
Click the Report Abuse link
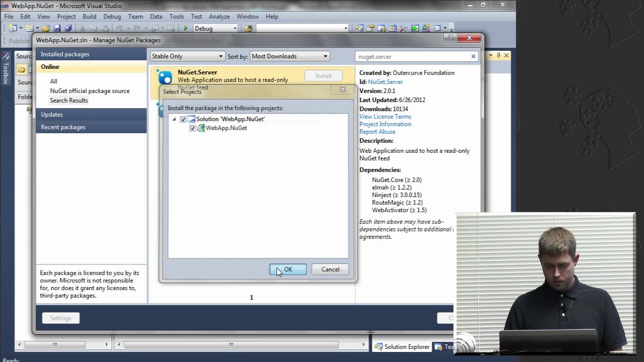pos(377,132)
